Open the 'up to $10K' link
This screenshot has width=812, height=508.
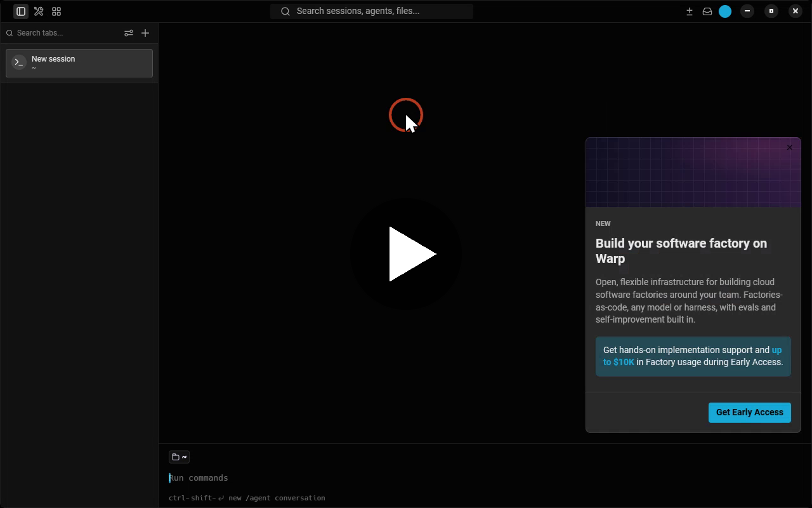pos(693,356)
